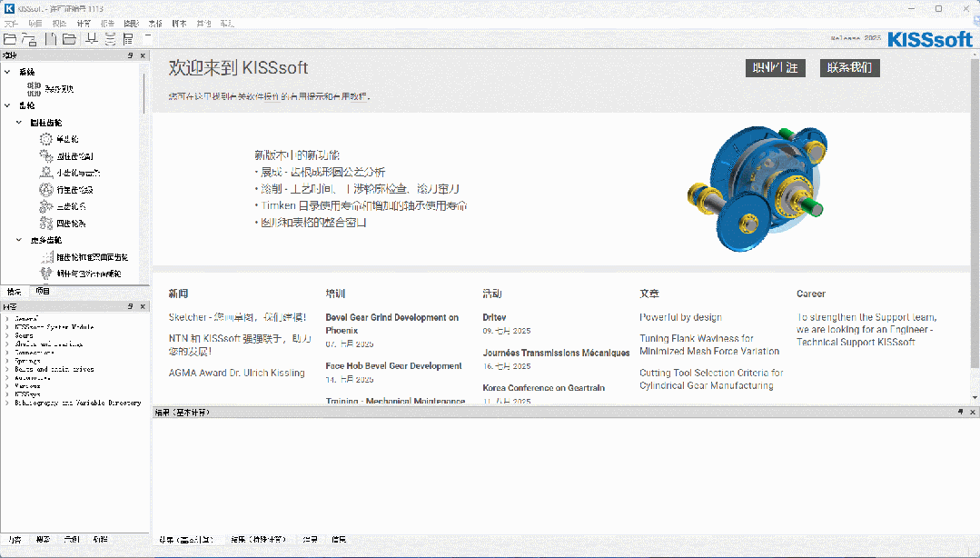The height and width of the screenshot is (558, 980).
Task: Open the cylindrical gear pair module icon
Action: (x=46, y=155)
